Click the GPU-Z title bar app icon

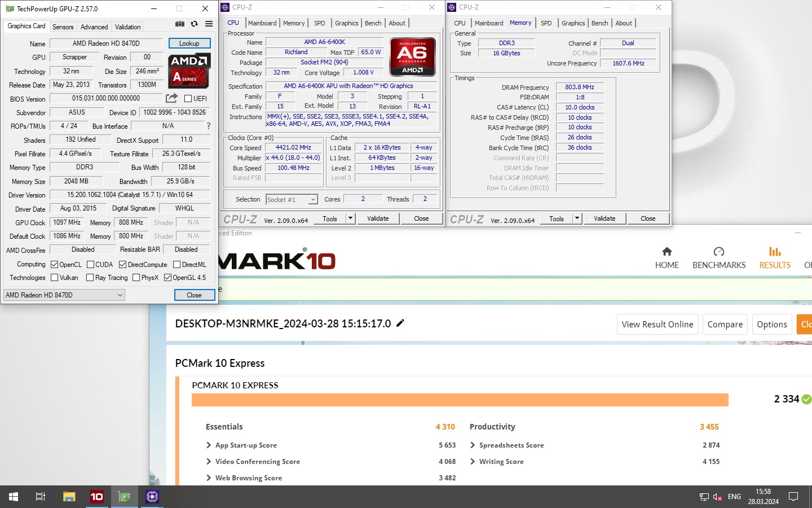[x=10, y=8]
